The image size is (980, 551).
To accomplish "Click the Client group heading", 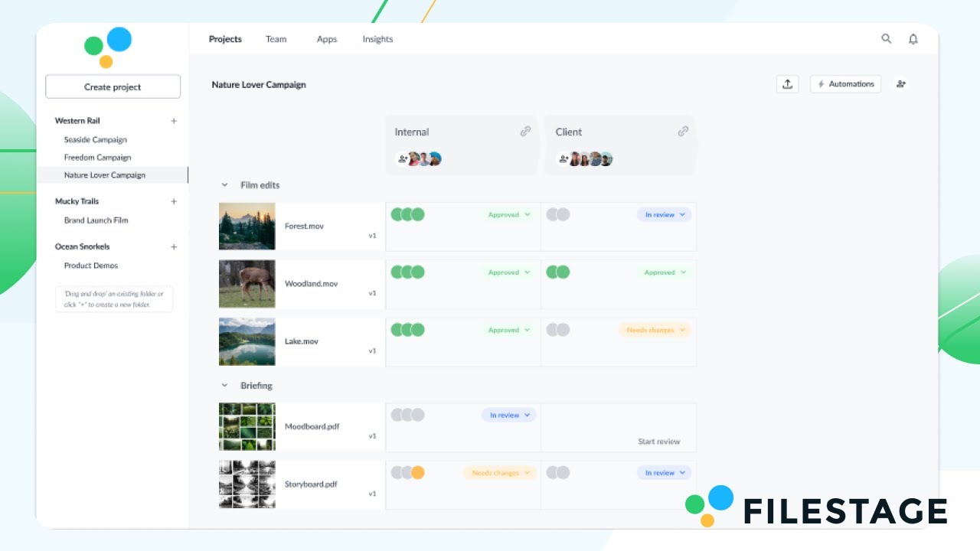I will 569,132.
